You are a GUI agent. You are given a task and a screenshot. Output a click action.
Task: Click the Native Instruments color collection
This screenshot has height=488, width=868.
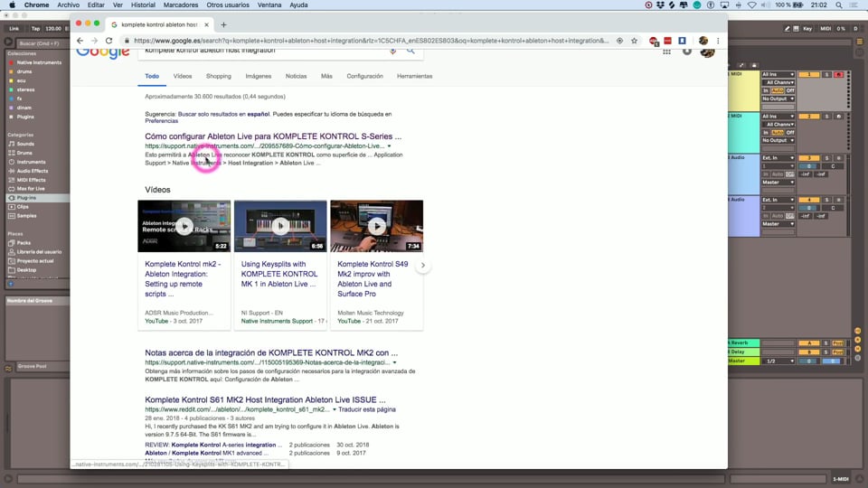35,62
